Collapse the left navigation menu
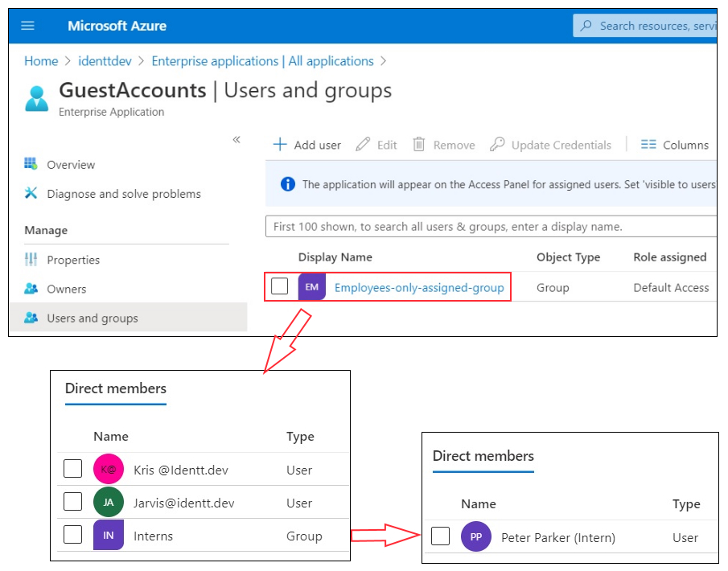Screen dimensions: 728x571 pos(236,139)
